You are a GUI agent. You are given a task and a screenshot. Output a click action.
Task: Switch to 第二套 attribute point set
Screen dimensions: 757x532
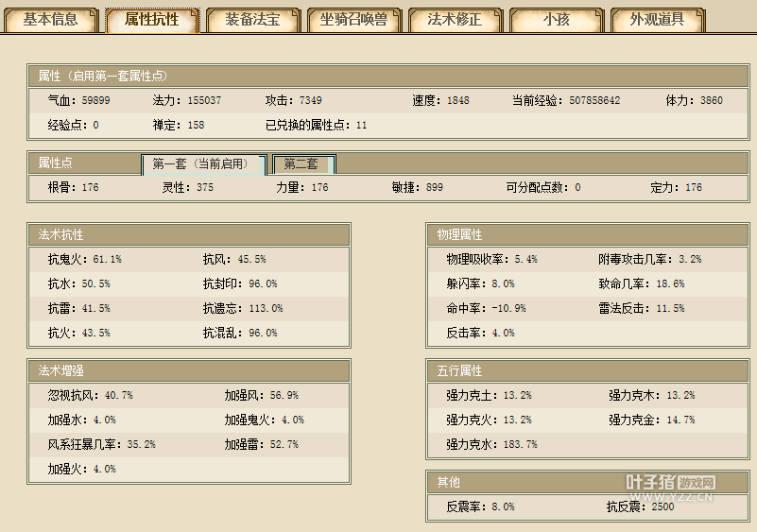303,164
